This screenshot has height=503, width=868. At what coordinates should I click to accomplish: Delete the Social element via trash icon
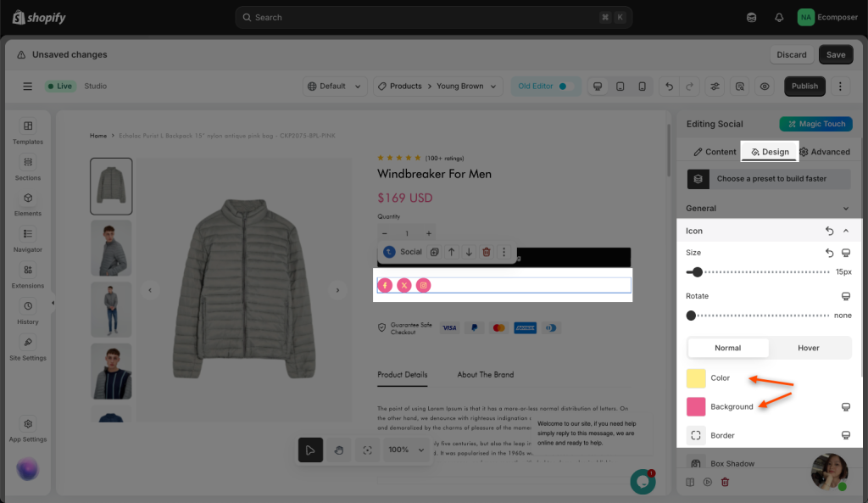486,252
